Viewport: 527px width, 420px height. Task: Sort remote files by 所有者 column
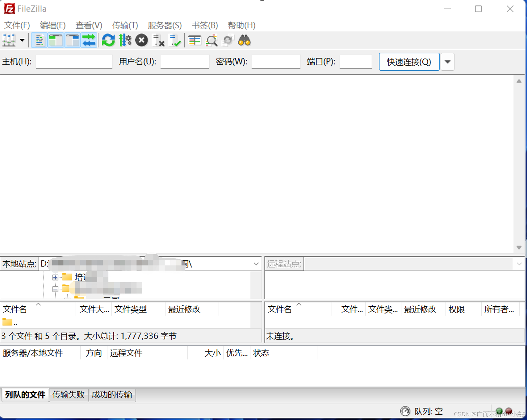coord(500,309)
